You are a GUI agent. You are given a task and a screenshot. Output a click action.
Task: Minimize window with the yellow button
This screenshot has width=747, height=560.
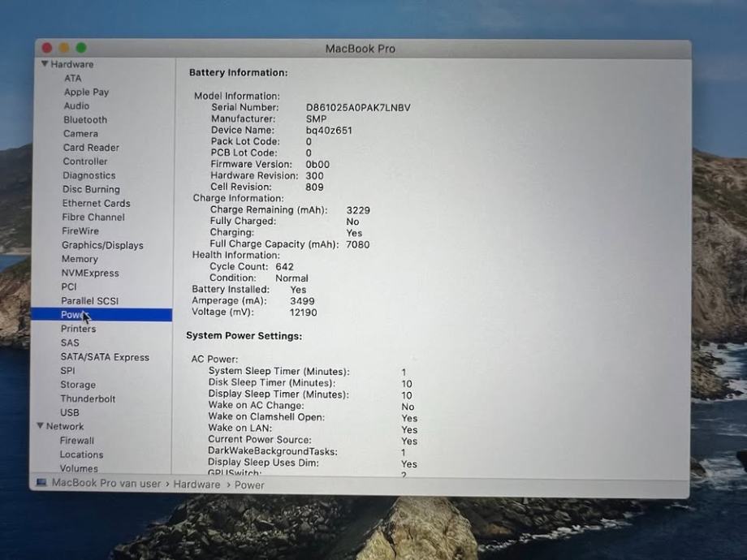(64, 48)
